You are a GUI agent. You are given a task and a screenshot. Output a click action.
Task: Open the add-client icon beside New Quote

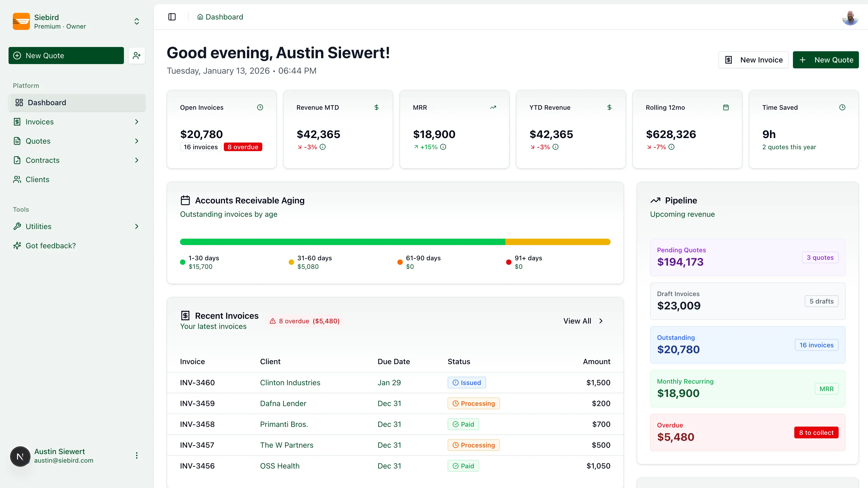coord(136,55)
